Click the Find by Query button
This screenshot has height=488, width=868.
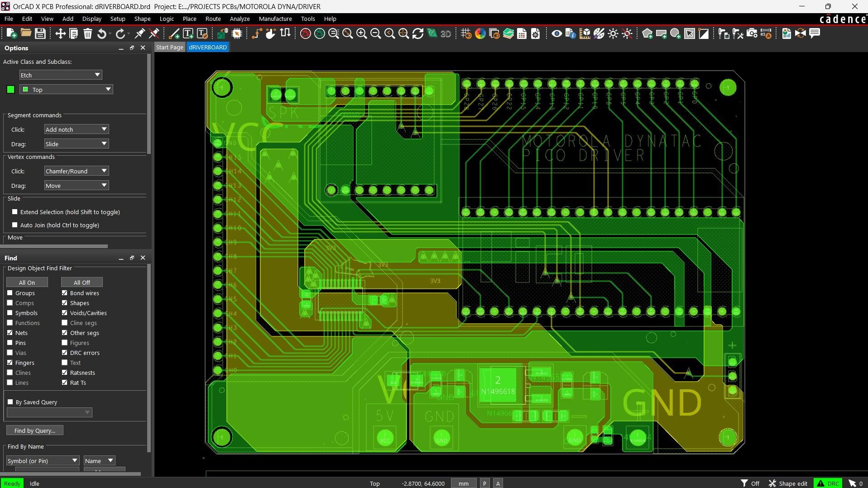pos(35,431)
